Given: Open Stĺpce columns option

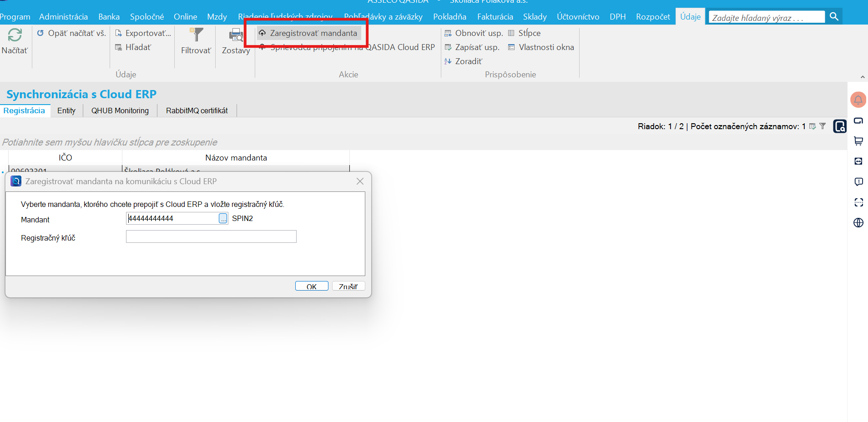Looking at the screenshot, I should coord(524,33).
